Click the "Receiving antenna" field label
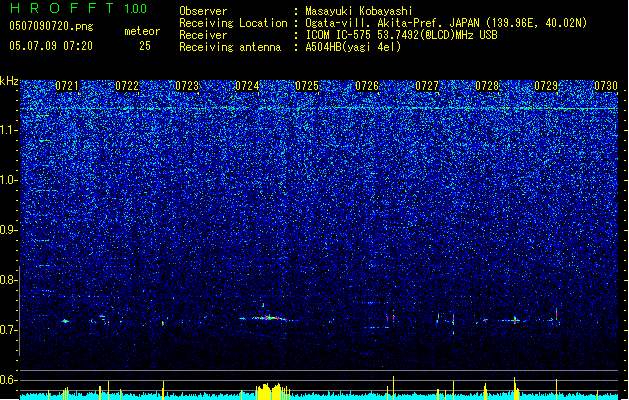The width and height of the screenshot is (629, 400). coord(230,47)
